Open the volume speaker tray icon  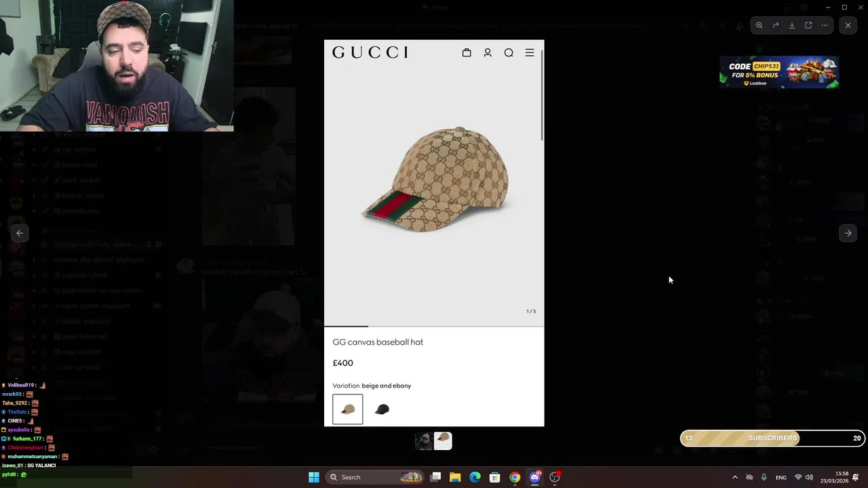[x=809, y=477]
